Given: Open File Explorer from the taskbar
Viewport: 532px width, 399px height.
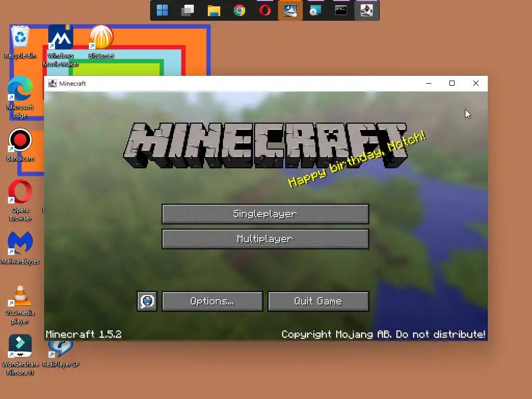Looking at the screenshot, I should pyautogui.click(x=214, y=10).
